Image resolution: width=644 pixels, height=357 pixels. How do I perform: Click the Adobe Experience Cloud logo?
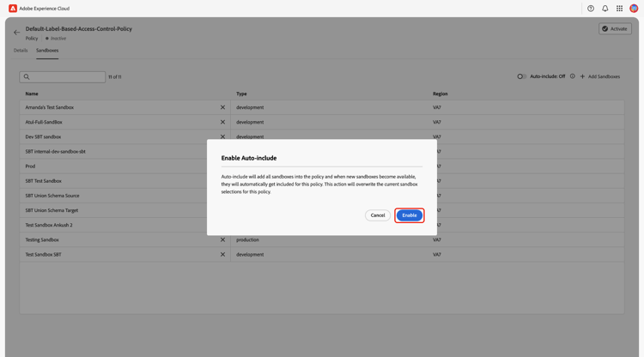pyautogui.click(x=13, y=9)
